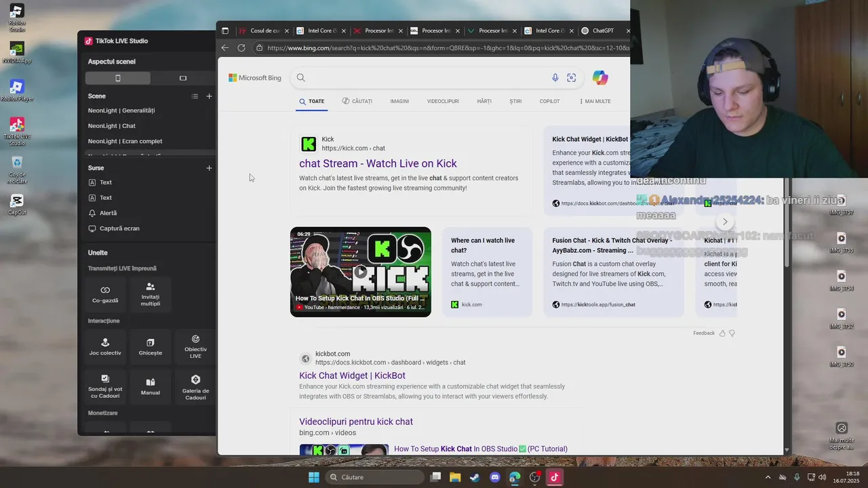The height and width of the screenshot is (488, 868).
Task: Switch to ȘTIRI results tab
Action: (515, 102)
